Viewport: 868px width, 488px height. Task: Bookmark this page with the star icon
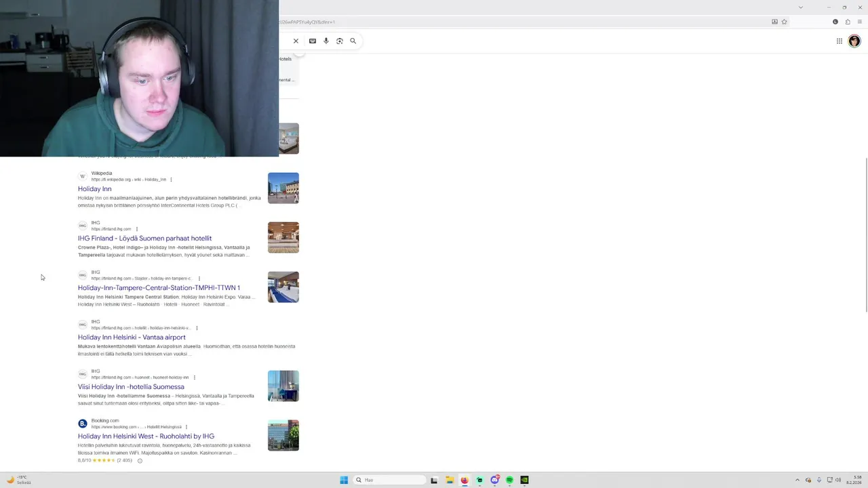pos(785,22)
